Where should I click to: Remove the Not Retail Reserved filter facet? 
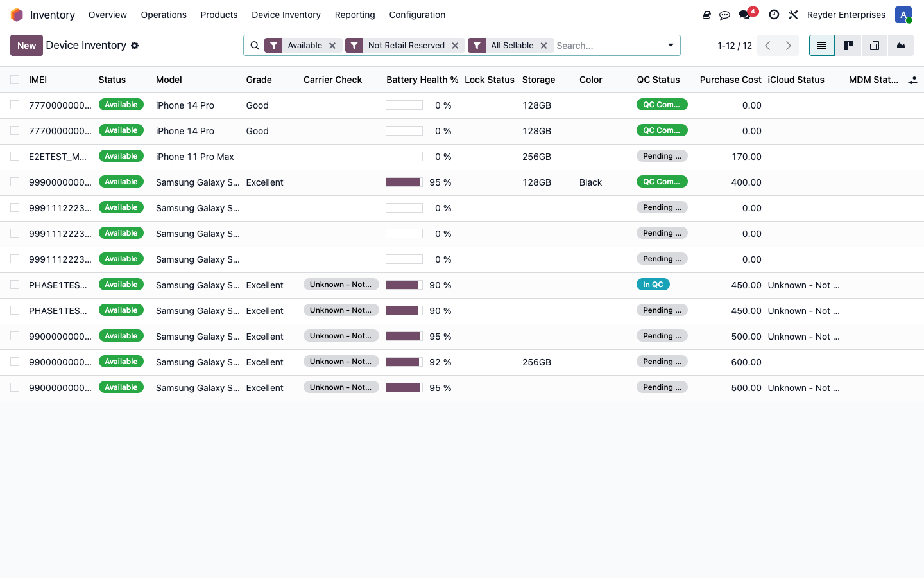click(455, 46)
